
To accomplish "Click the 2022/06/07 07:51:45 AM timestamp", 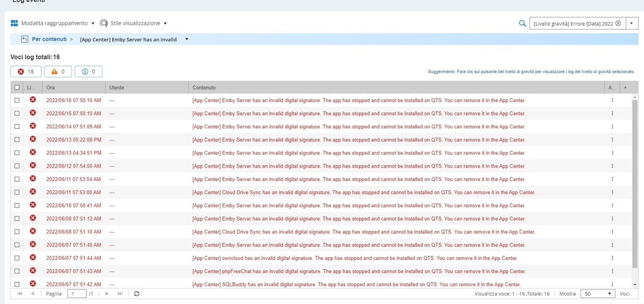I will [74, 245].
